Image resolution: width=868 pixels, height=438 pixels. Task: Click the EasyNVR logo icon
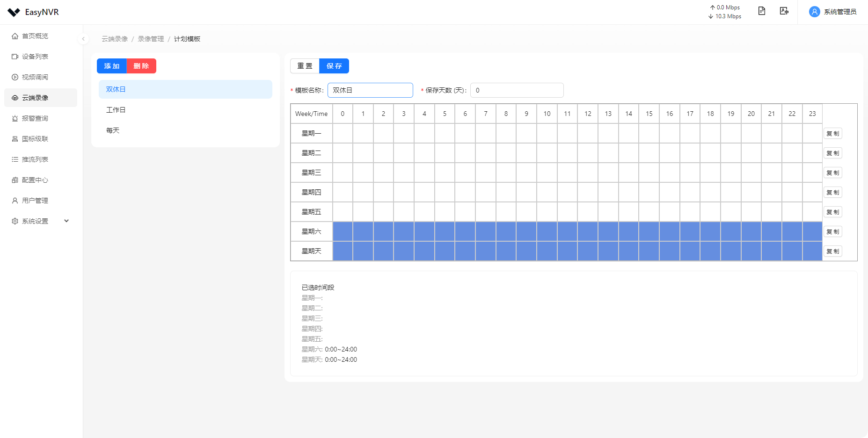[x=14, y=12]
